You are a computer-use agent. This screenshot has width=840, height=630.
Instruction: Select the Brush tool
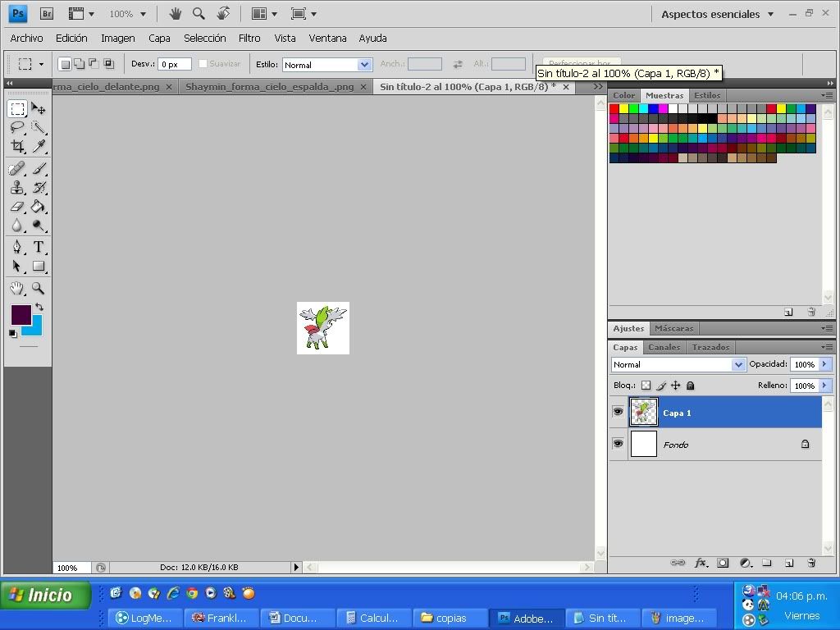[38, 169]
